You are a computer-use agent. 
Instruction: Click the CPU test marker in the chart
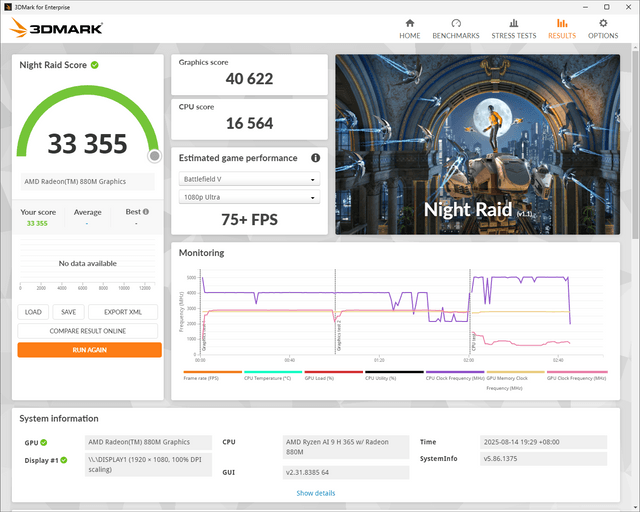coord(473,341)
